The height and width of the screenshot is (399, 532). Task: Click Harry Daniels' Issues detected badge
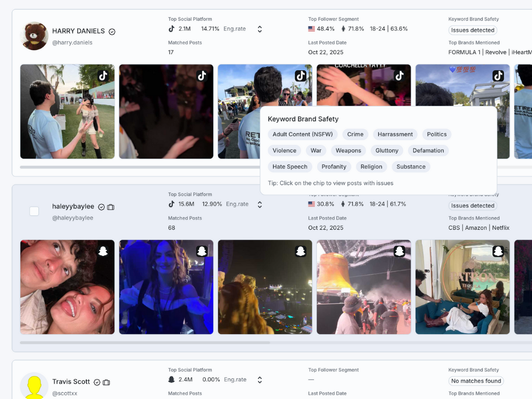tap(472, 30)
